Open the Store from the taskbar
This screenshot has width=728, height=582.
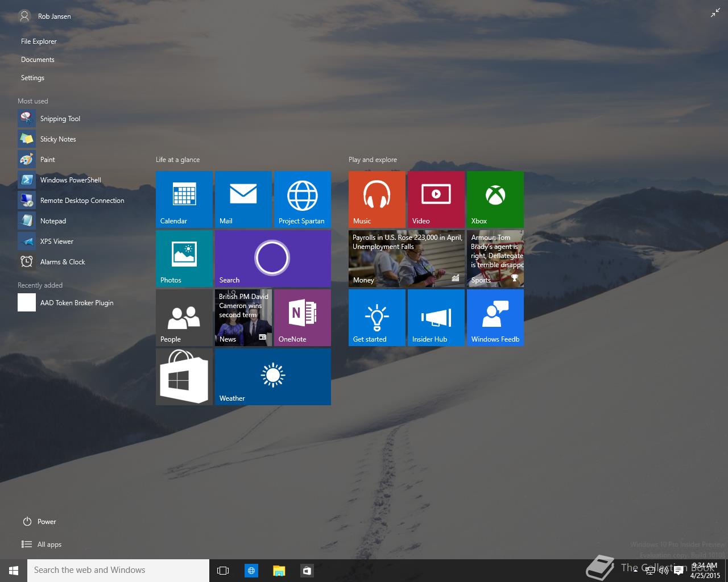pos(307,571)
